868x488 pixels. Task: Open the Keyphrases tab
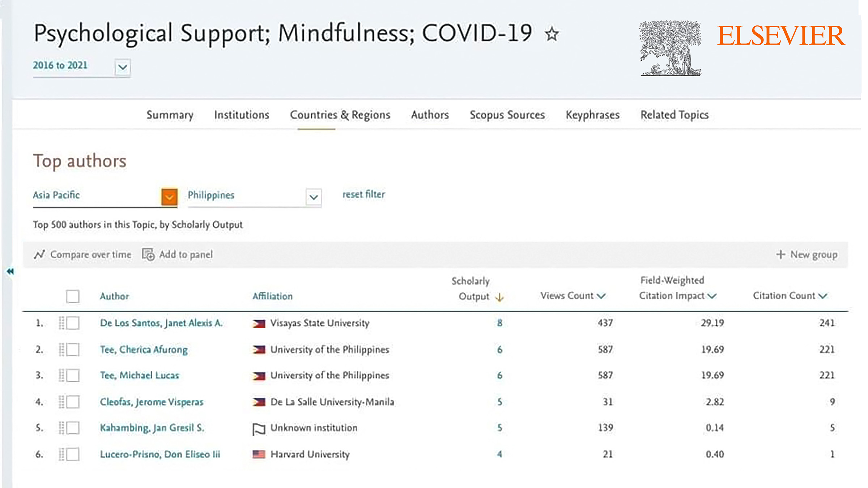coord(592,115)
